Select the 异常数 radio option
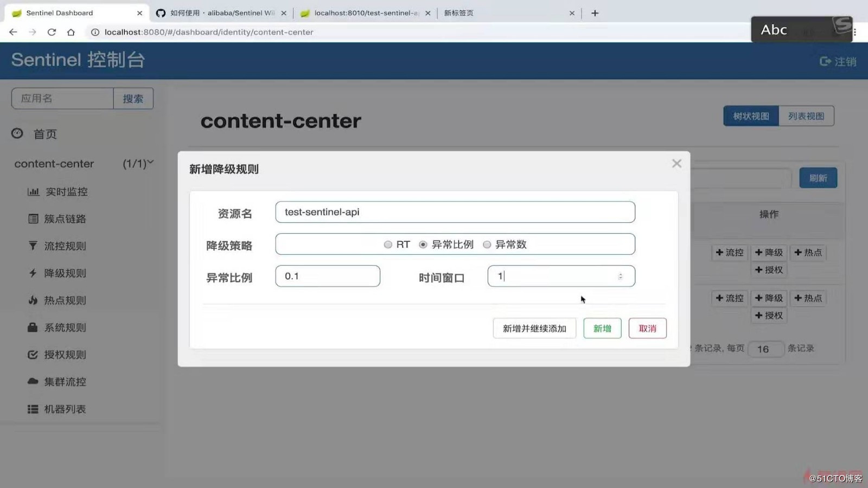Screen dimensions: 868x488 pos(487,245)
